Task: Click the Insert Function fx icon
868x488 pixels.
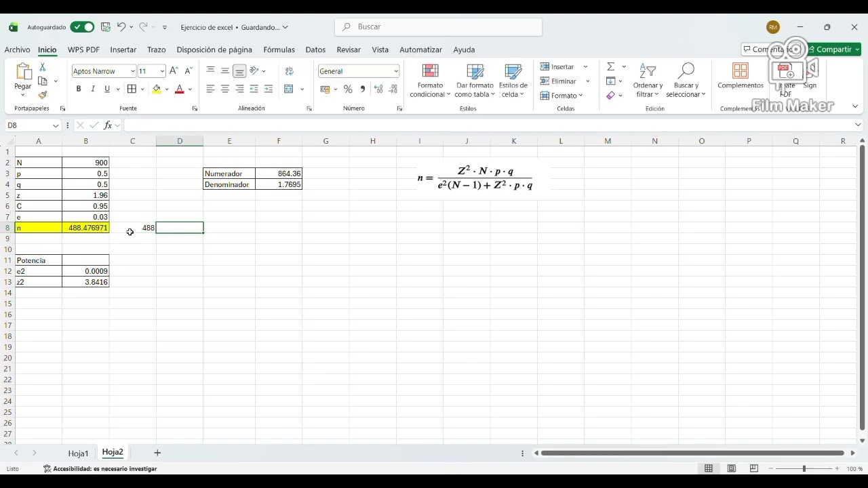Action: (x=108, y=125)
